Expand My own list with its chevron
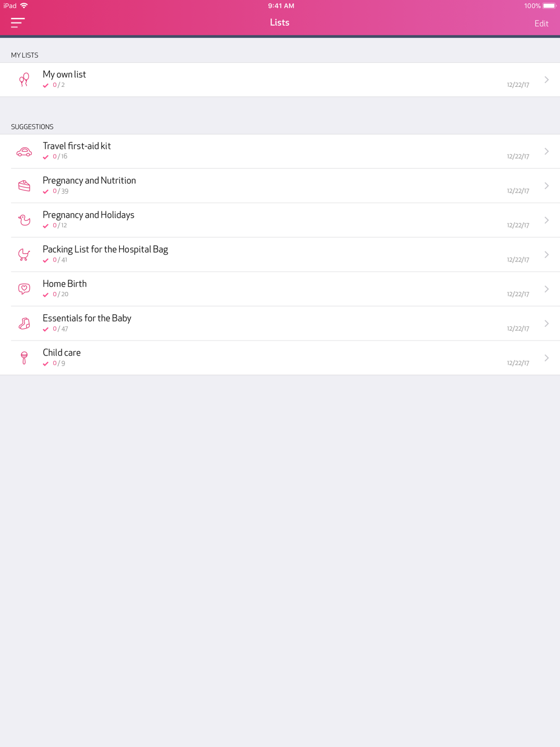Image resolution: width=560 pixels, height=747 pixels. pyautogui.click(x=547, y=80)
